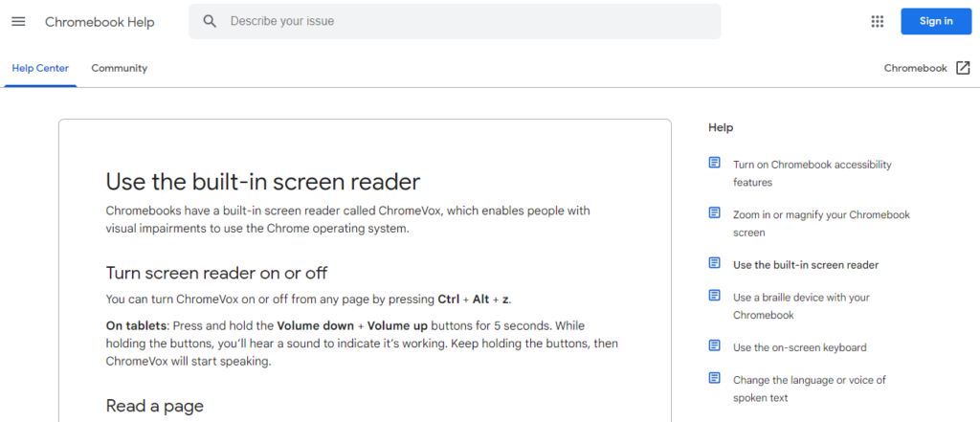Click the search magnifier icon
This screenshot has height=422, width=980.
pos(210,21)
